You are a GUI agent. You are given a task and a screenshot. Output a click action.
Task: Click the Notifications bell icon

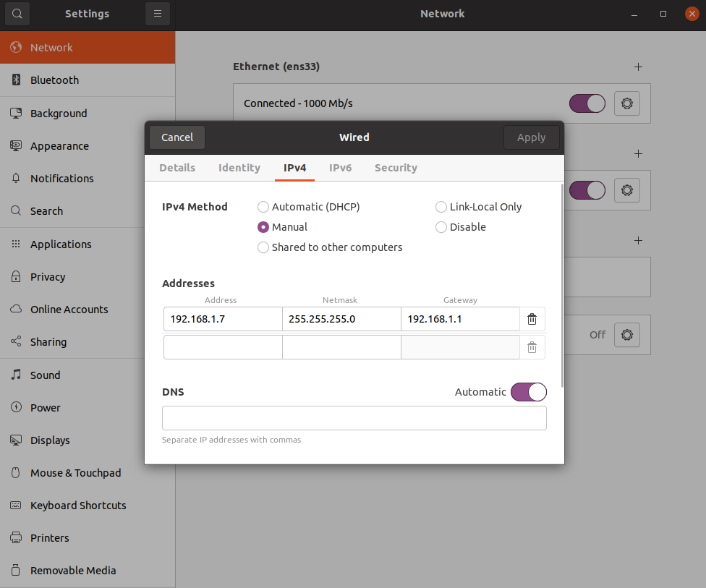coord(16,179)
